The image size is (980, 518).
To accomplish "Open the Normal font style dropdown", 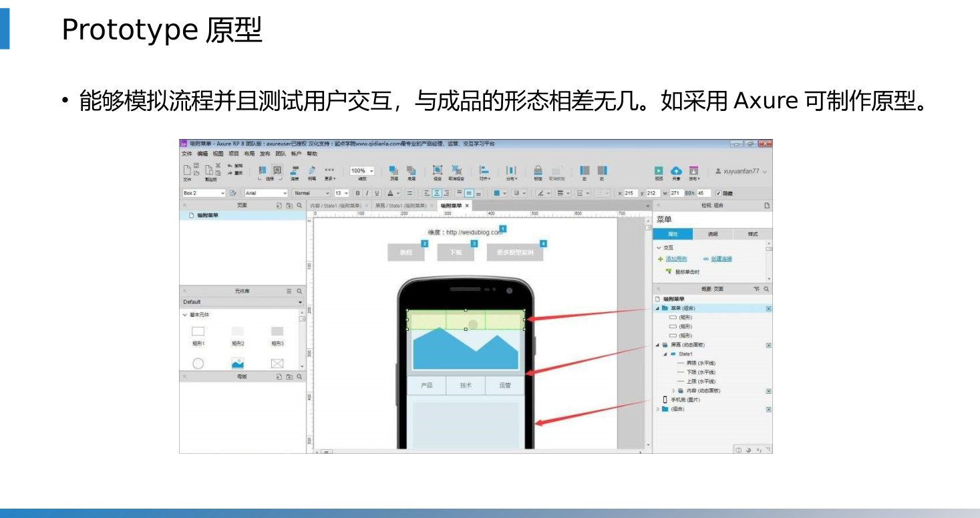I will coord(311,193).
